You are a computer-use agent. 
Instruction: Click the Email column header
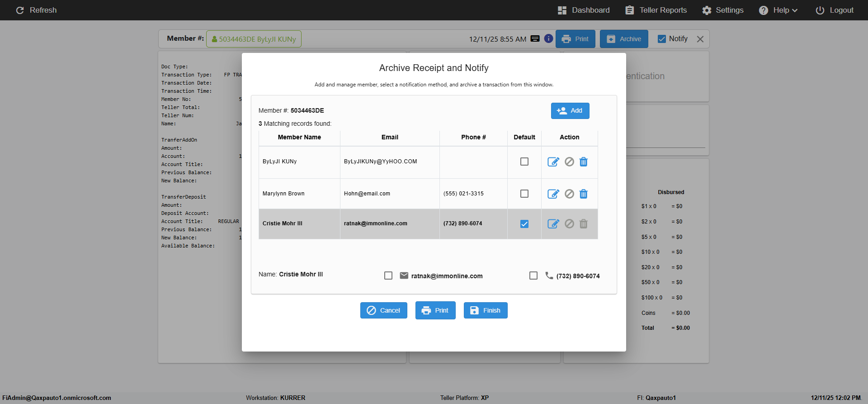click(390, 137)
